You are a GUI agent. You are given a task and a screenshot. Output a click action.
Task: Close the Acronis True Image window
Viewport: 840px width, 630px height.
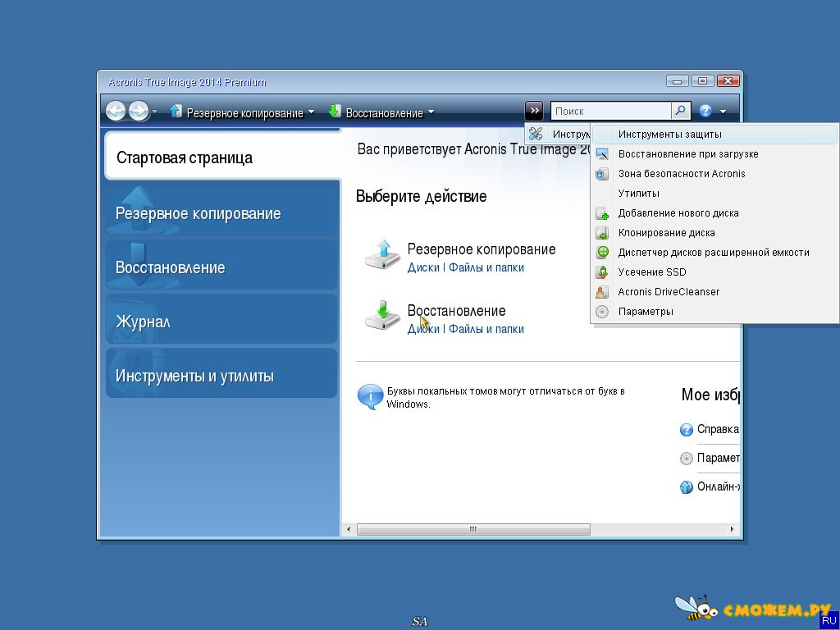[x=728, y=81]
